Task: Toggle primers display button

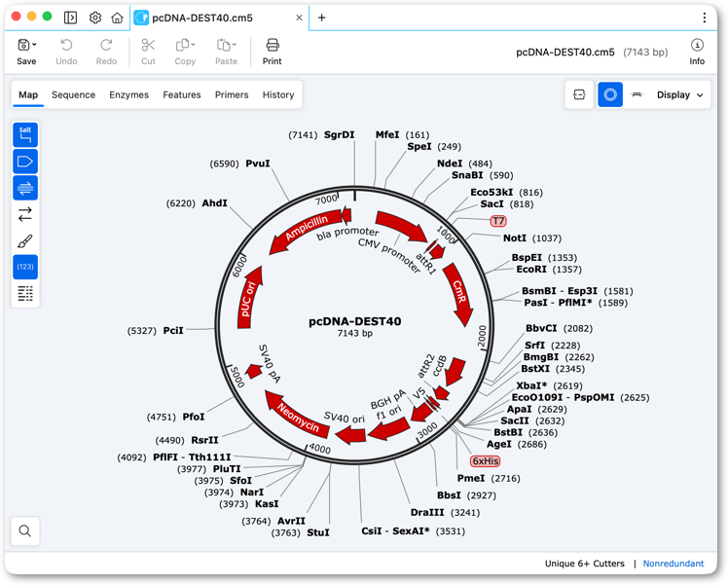Action: pyautogui.click(x=25, y=188)
